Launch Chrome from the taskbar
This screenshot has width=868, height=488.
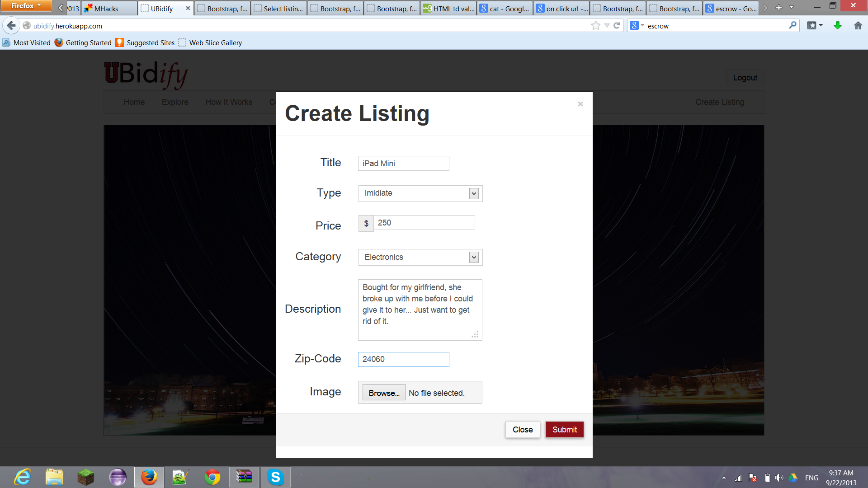[x=212, y=477]
